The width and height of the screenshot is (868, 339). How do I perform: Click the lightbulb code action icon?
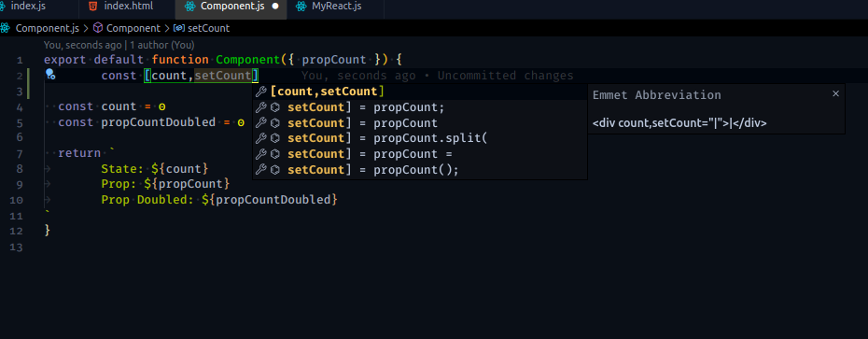point(49,74)
